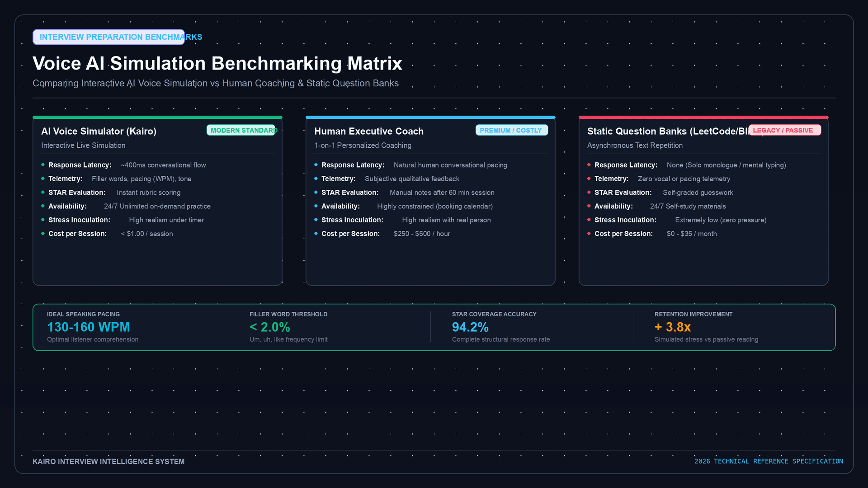The height and width of the screenshot is (488, 868).
Task: Select the Asynchronous Text Repetition subtitle
Action: 635,145
